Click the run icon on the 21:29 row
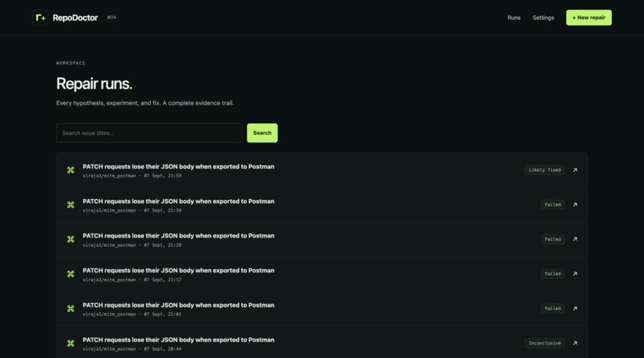This screenshot has height=358, width=644. point(70,239)
